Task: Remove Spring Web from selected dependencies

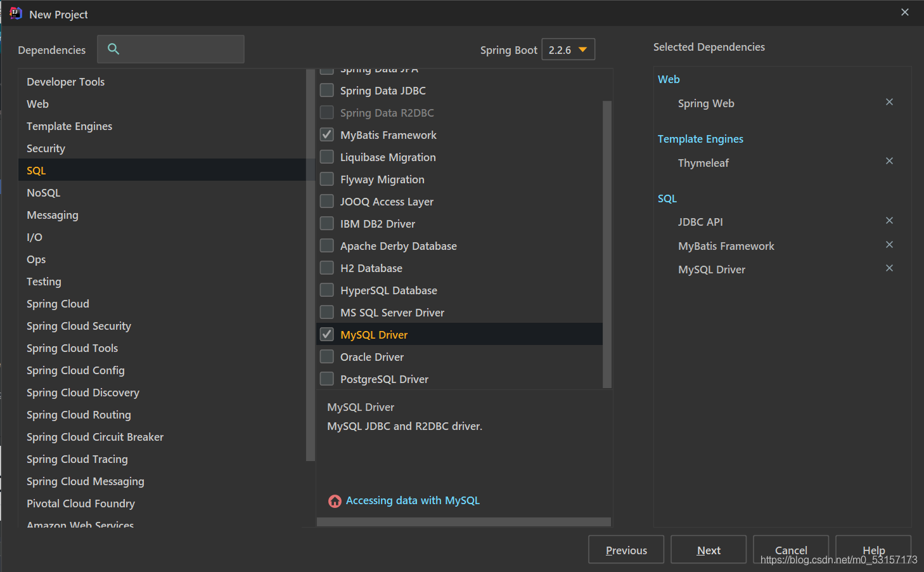Action: [x=889, y=102]
